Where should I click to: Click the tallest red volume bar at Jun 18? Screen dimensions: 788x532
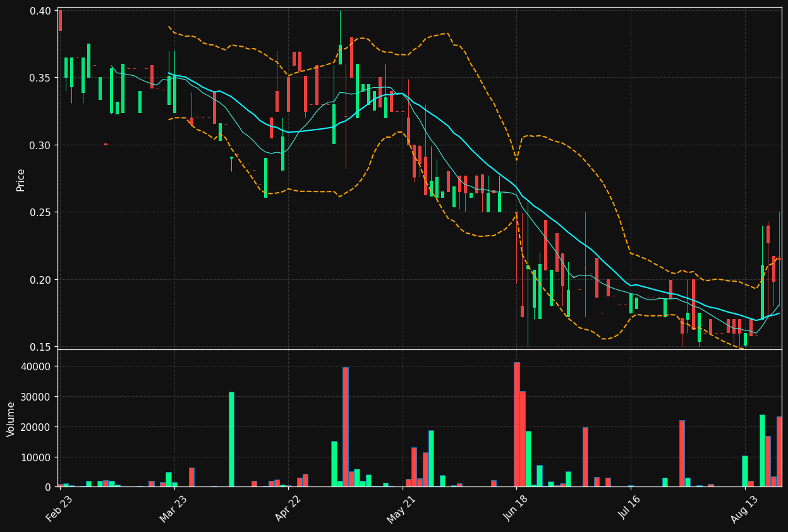pos(516,424)
